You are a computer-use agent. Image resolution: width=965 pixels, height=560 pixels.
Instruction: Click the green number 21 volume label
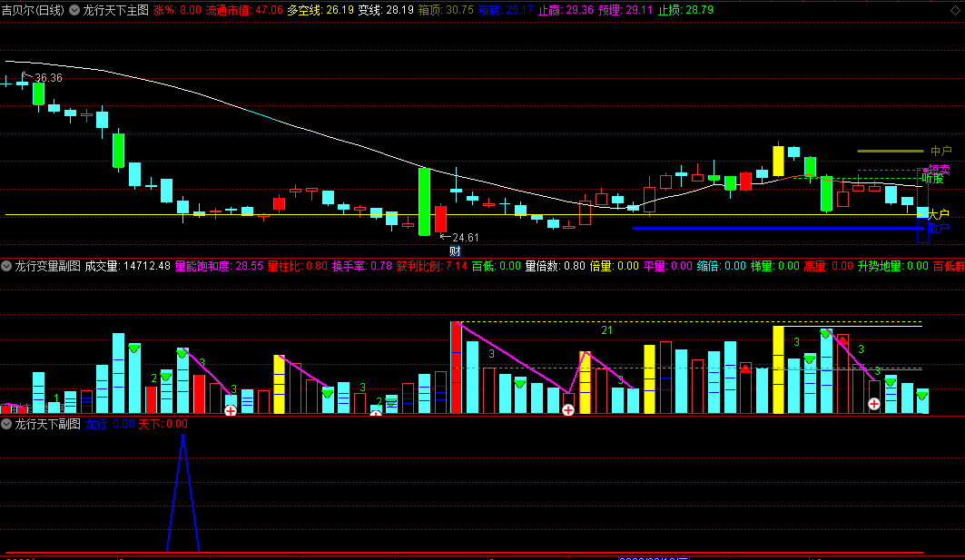tap(606, 330)
